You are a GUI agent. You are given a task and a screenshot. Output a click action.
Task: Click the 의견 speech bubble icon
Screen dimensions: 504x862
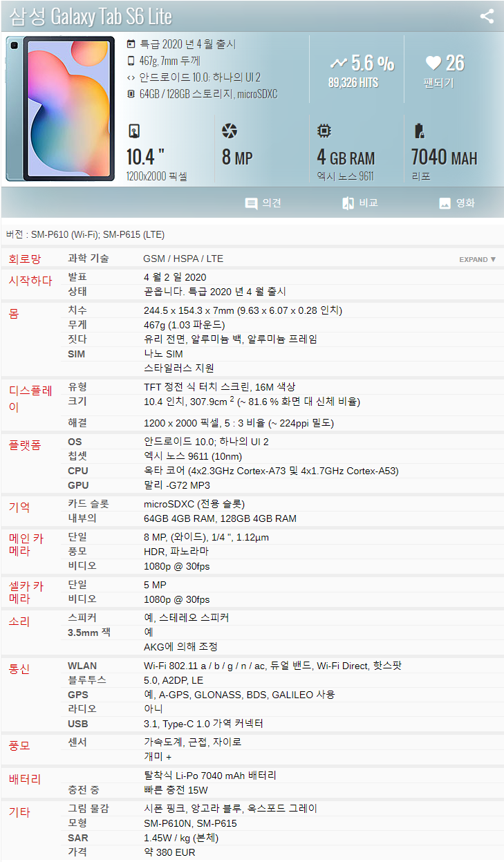click(251, 203)
